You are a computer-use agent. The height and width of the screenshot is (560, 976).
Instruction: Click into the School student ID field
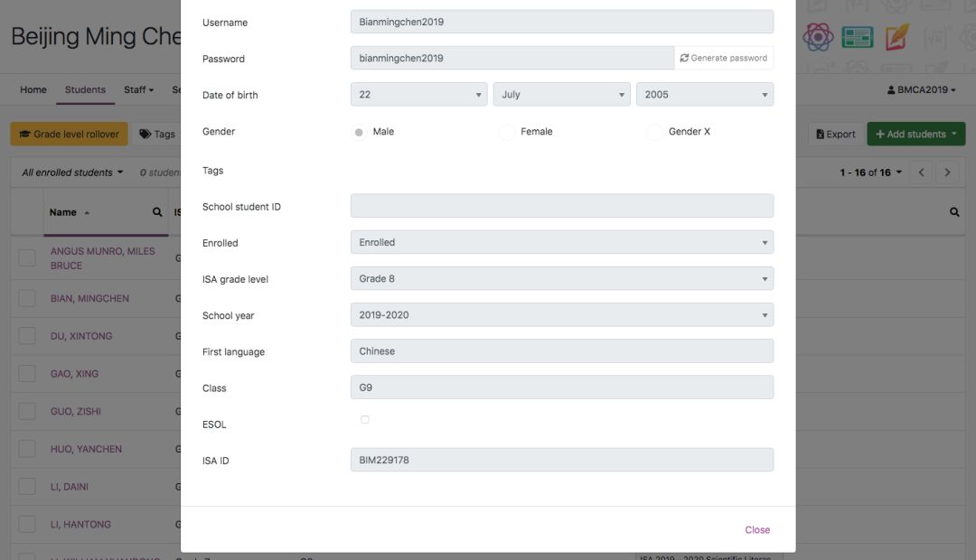[x=561, y=206]
